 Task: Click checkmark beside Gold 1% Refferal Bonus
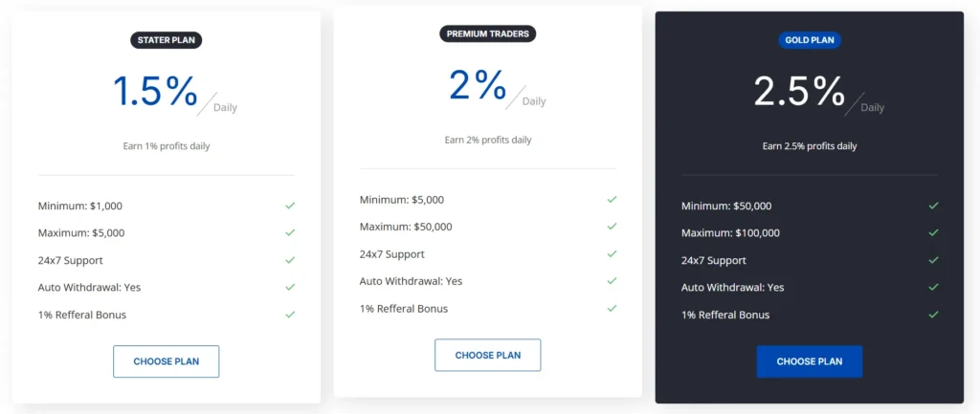point(933,315)
